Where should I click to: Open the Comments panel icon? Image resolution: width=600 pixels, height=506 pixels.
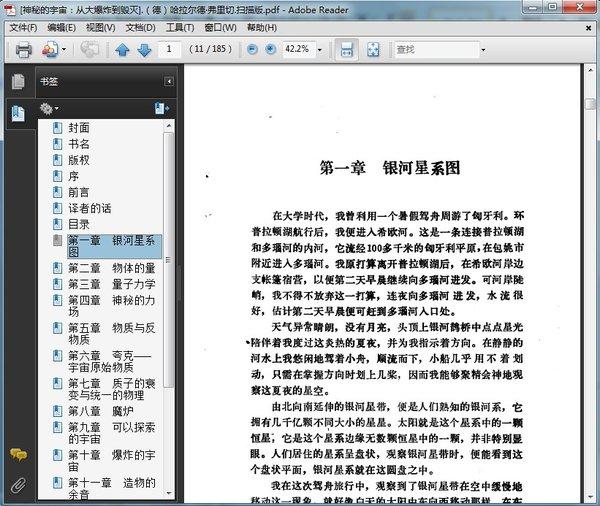[18, 454]
